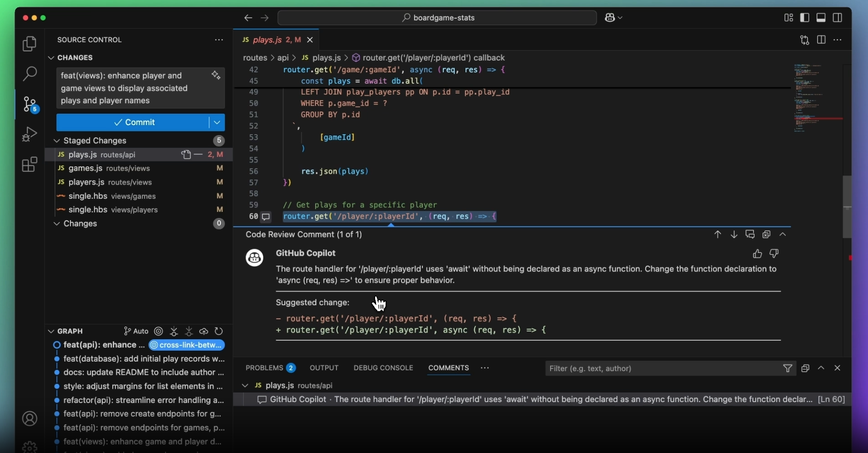The width and height of the screenshot is (868, 453).
Task: Select games.js in routes/views
Action: tap(139, 169)
